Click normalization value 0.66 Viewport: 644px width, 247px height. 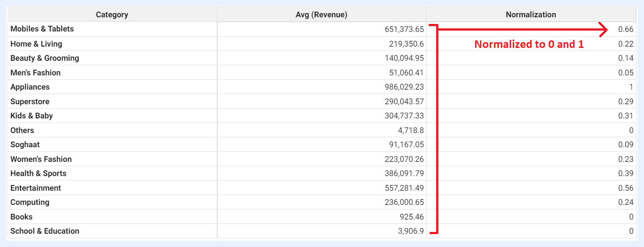click(626, 29)
